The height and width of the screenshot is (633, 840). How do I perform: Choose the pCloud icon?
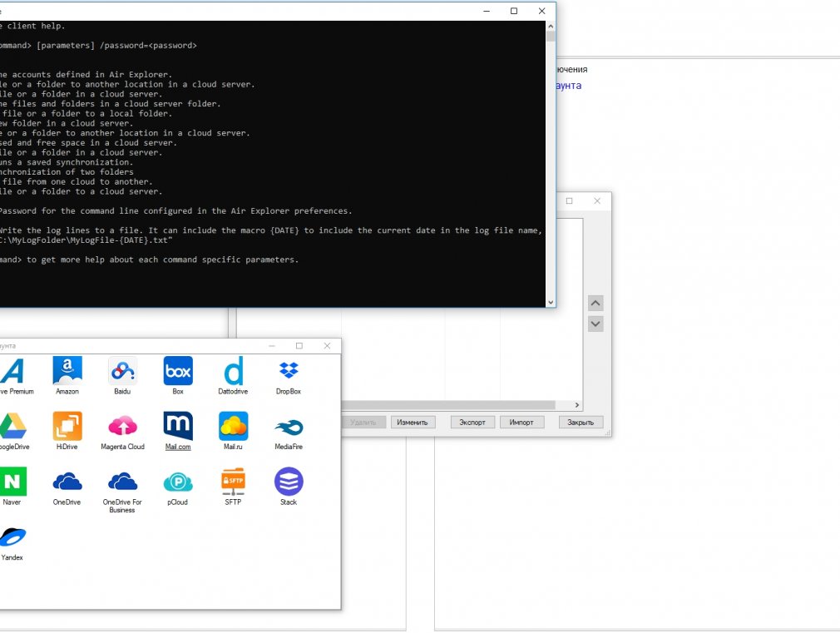[178, 482]
